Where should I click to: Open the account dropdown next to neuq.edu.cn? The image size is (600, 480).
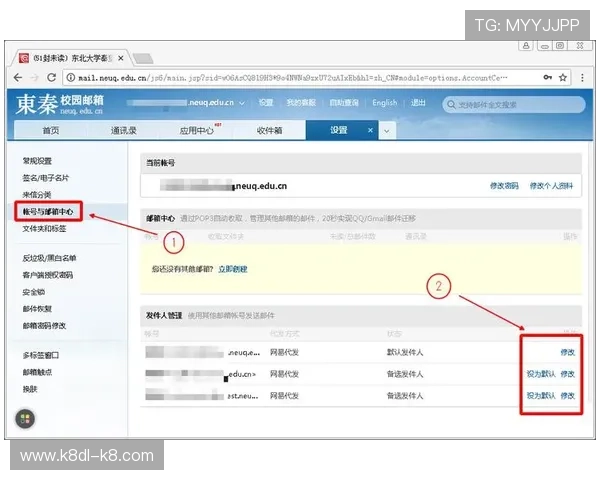point(241,103)
